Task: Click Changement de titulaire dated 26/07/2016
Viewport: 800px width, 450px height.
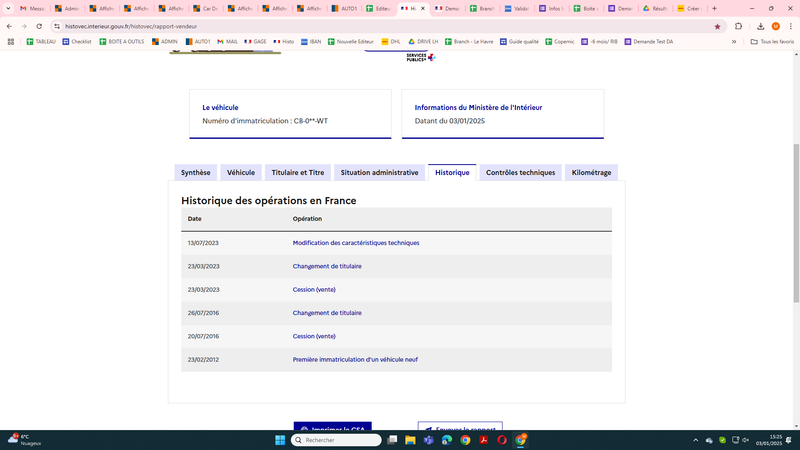Action: (327, 313)
